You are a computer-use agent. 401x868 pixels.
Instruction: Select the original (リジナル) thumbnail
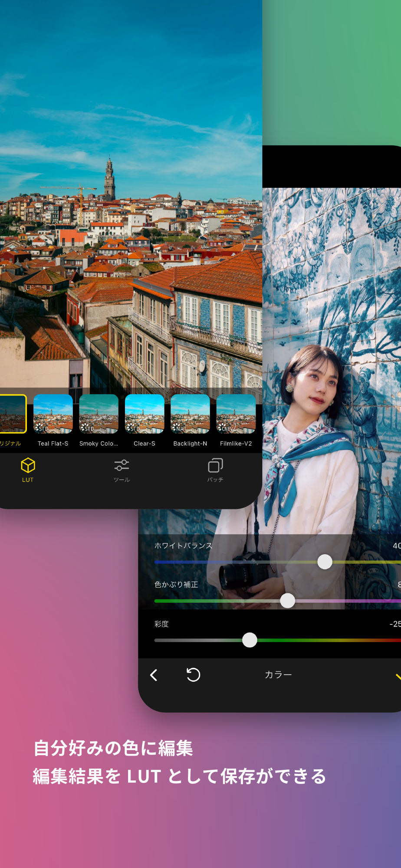tap(13, 414)
